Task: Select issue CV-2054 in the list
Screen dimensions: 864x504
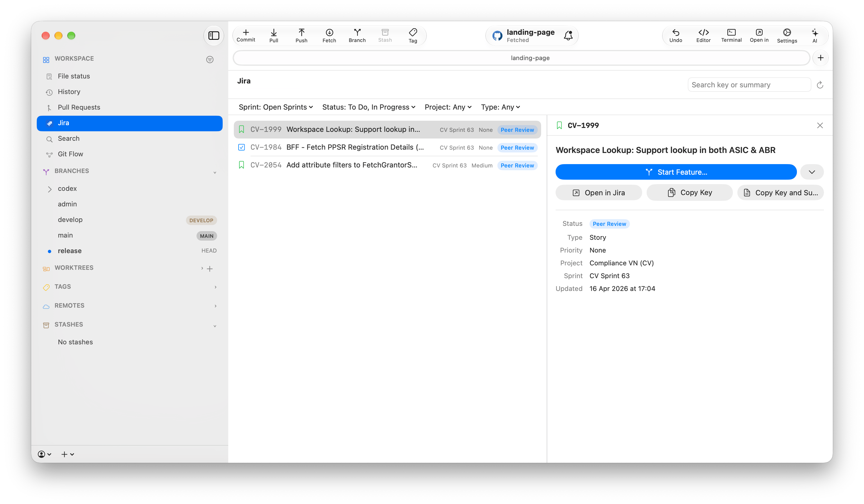Action: click(387, 165)
